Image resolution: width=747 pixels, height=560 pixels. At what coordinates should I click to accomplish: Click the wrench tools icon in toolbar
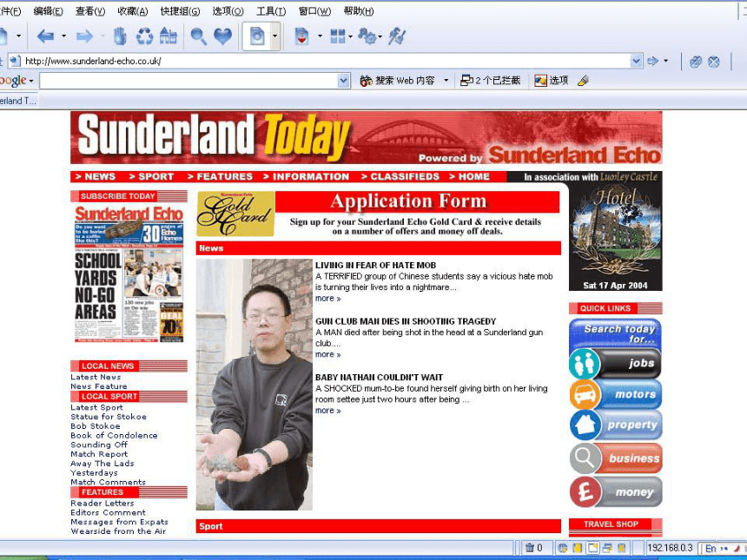tap(396, 36)
